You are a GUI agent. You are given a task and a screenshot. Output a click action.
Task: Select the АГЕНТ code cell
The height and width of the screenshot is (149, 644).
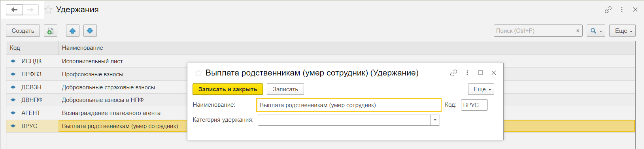coord(31,113)
